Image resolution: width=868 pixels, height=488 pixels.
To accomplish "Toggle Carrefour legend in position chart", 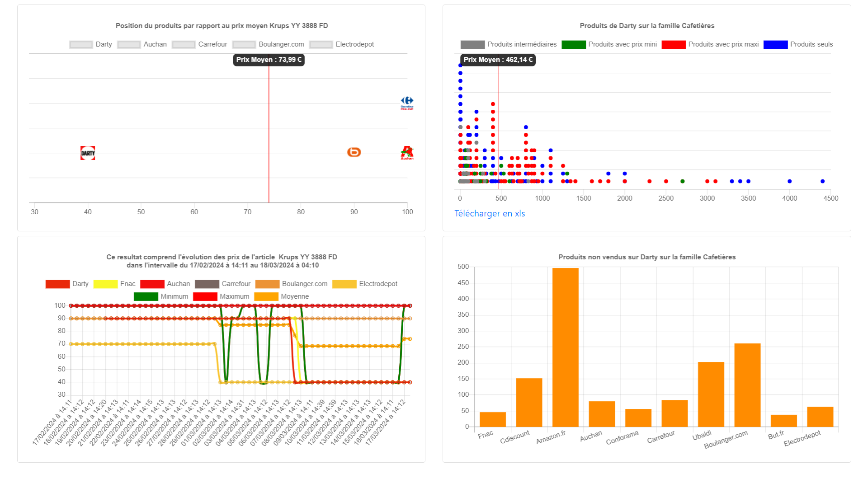I will (199, 44).
